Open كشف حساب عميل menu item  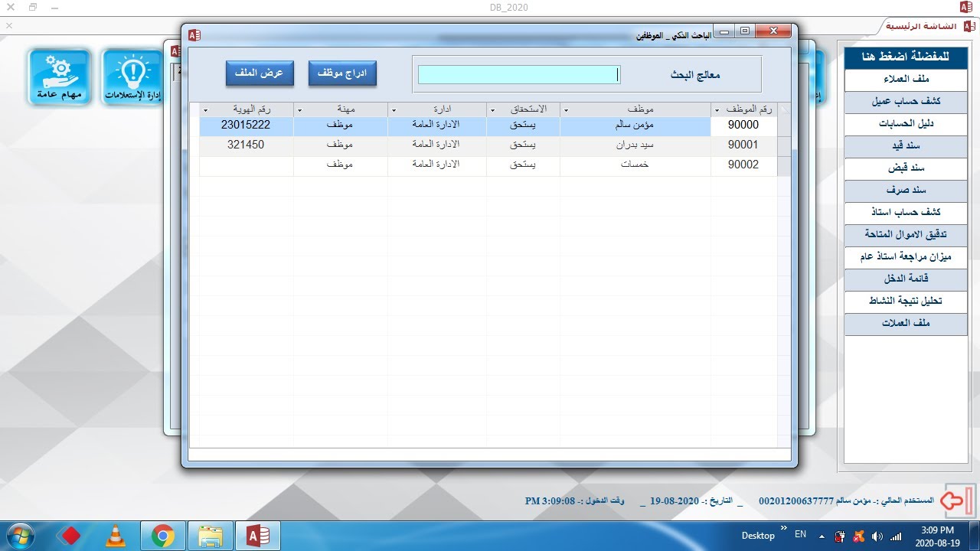906,102
